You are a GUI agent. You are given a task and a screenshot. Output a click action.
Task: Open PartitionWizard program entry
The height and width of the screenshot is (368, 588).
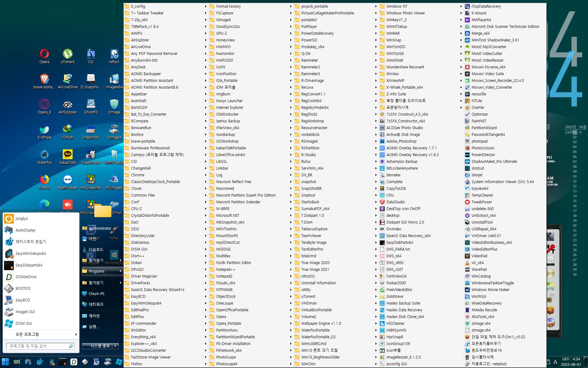[505, 128]
